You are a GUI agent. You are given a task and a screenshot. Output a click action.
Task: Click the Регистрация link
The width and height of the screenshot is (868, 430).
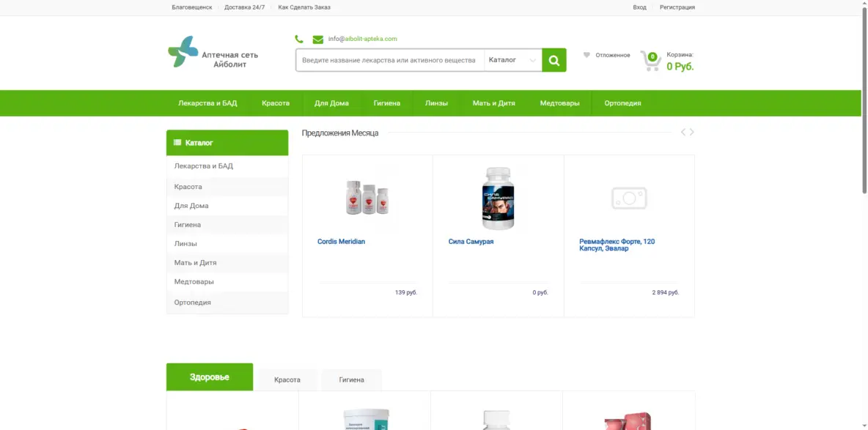677,7
